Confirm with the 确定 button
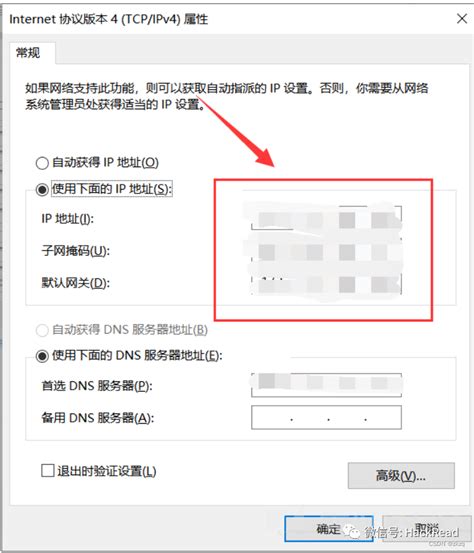The image size is (474, 553). click(x=329, y=529)
